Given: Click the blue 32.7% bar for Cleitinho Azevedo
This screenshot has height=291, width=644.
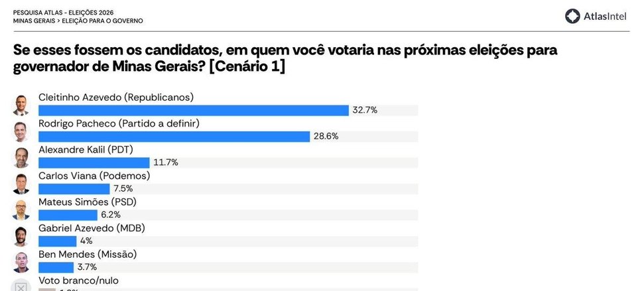Looking at the screenshot, I should click(194, 110).
